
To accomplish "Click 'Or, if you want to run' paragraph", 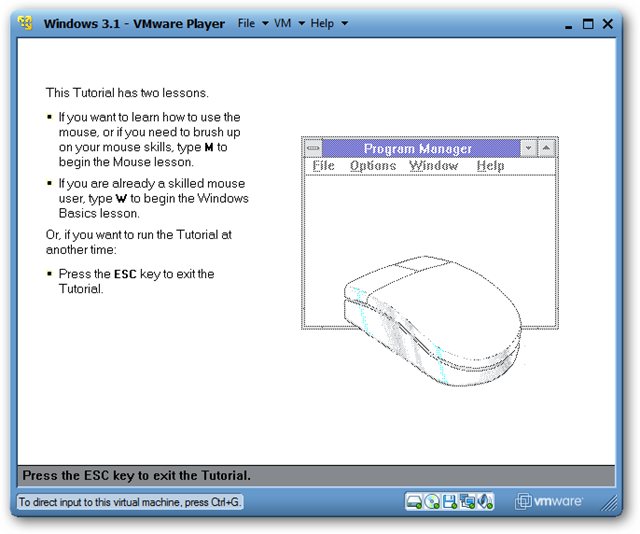I will (139, 242).
